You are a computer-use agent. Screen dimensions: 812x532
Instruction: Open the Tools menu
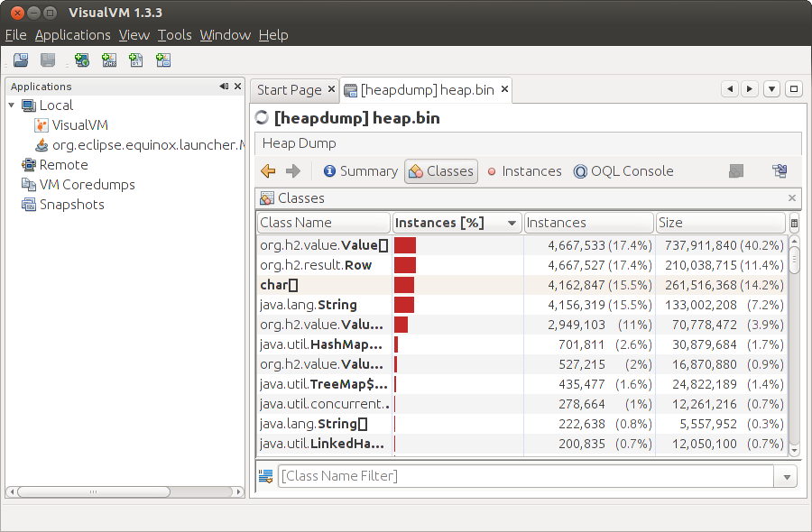tap(175, 35)
